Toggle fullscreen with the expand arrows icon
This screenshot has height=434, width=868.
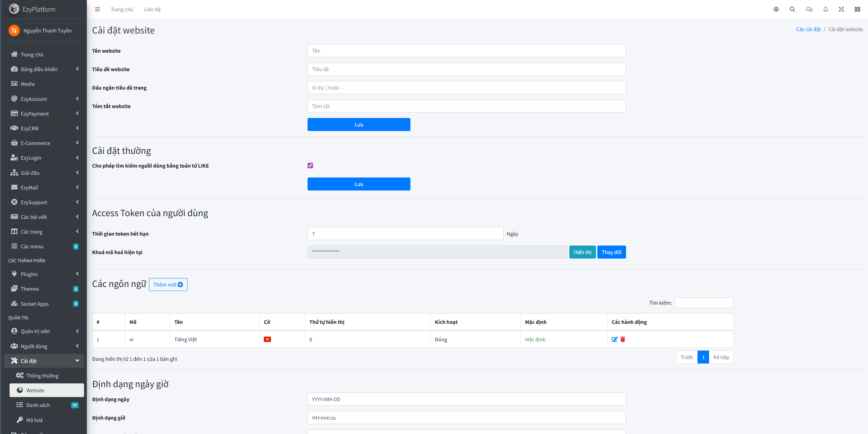point(841,9)
